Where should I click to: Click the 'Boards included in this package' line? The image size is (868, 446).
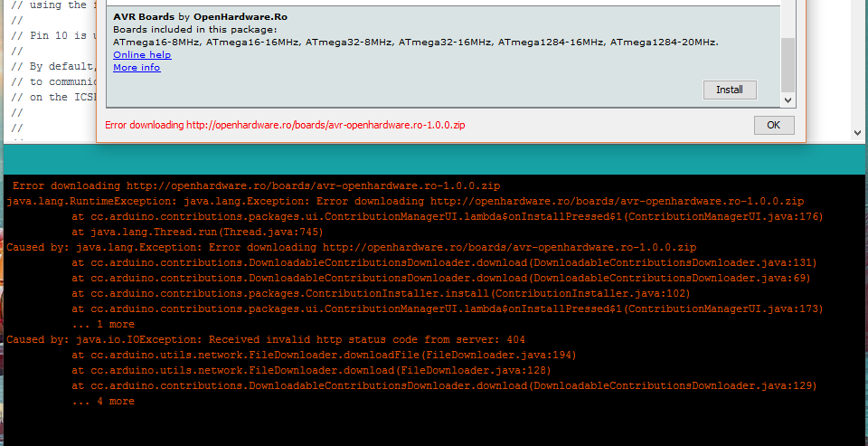coord(195,29)
